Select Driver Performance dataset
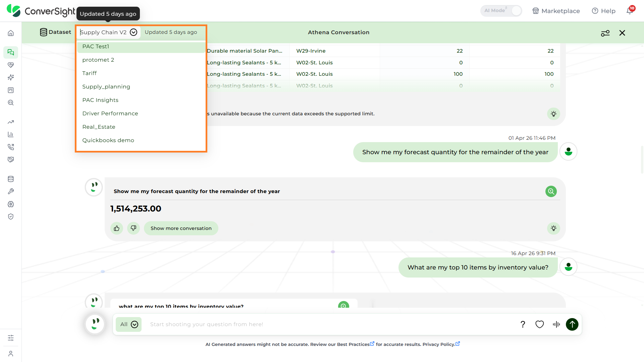Viewport: 644px width, 362px height. (x=141, y=114)
